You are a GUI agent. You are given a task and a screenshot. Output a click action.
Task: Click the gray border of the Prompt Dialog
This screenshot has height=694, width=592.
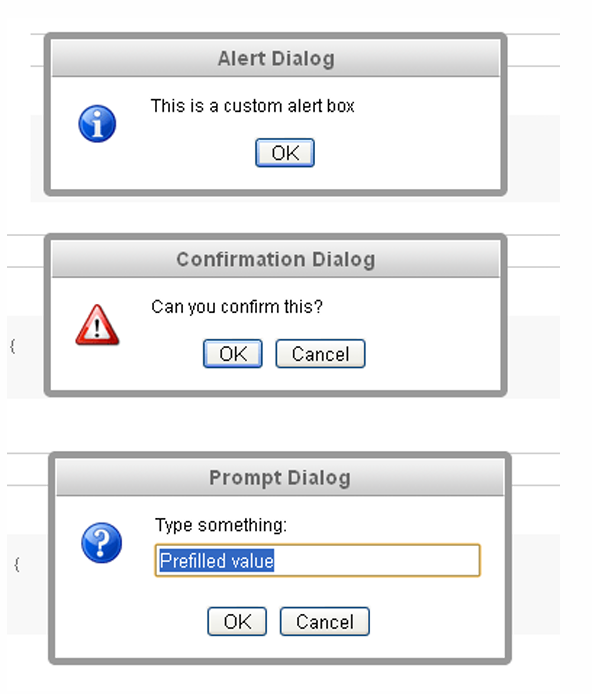coord(52,558)
